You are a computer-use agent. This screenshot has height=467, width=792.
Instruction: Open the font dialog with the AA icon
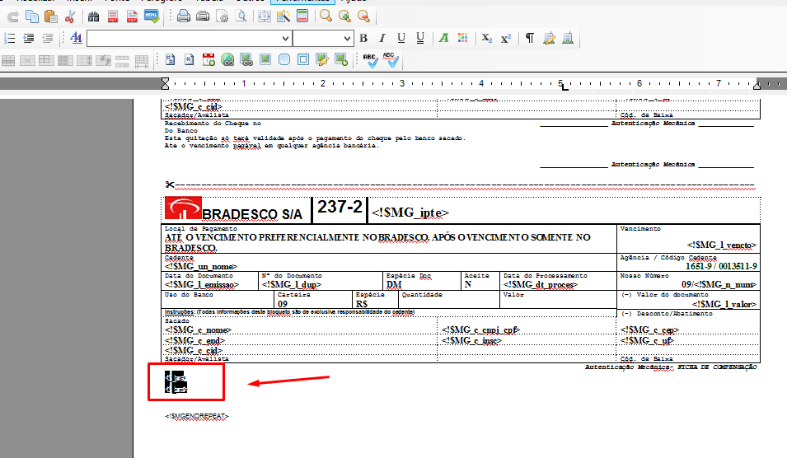pyautogui.click(x=76, y=38)
